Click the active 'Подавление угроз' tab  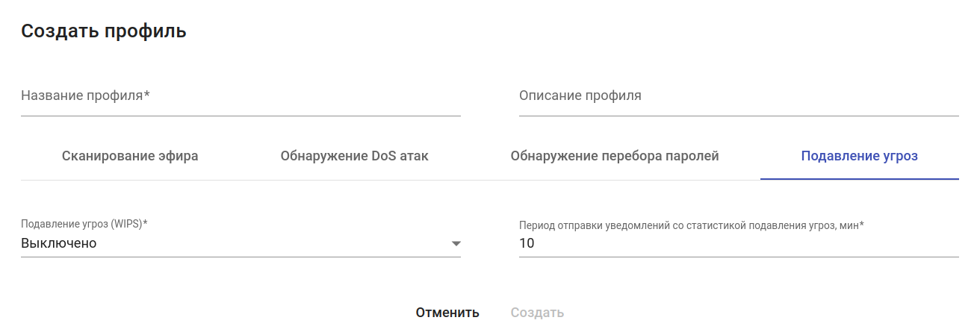pos(859,156)
